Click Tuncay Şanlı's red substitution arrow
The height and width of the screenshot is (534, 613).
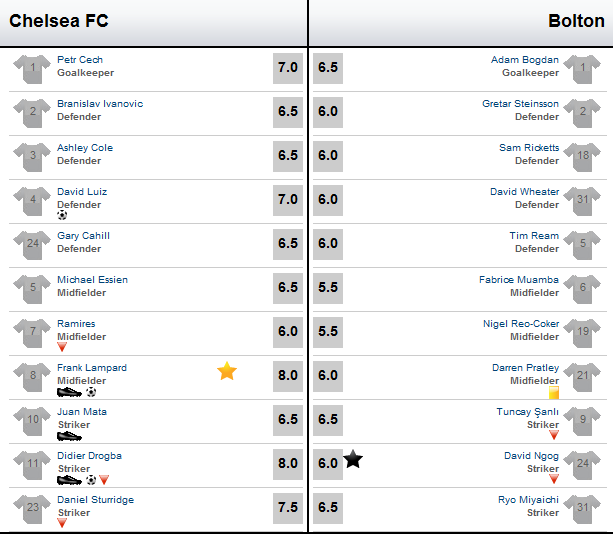pyautogui.click(x=554, y=435)
